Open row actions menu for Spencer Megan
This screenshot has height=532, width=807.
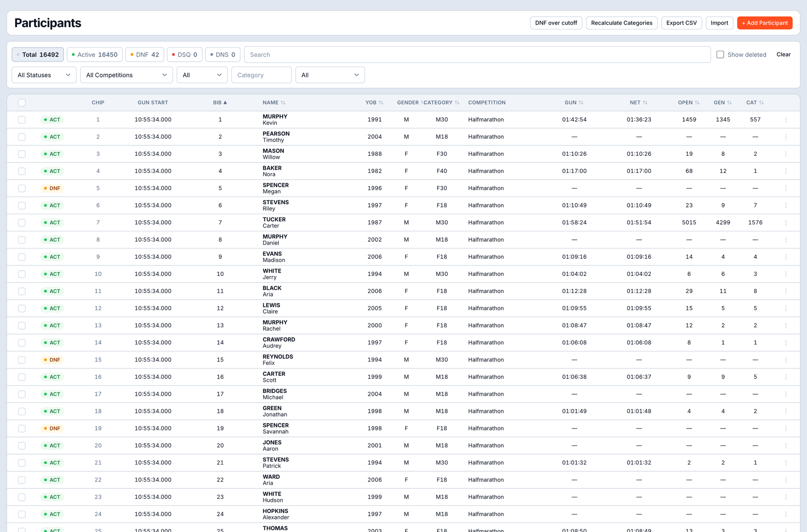786,188
